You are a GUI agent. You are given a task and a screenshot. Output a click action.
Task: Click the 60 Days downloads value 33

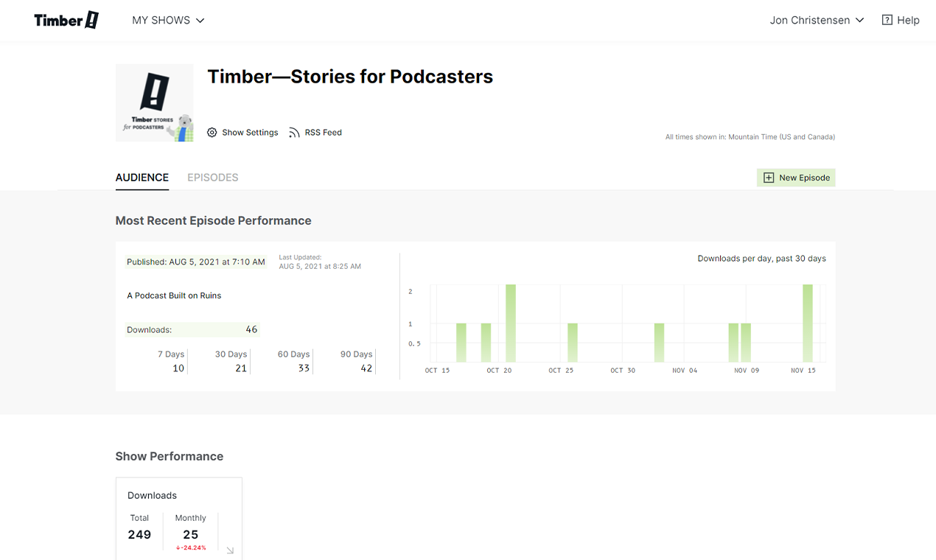[x=304, y=368]
